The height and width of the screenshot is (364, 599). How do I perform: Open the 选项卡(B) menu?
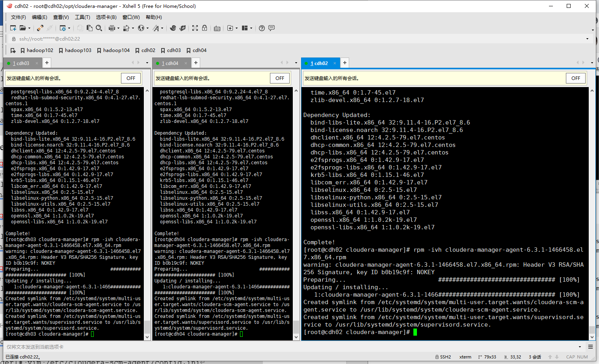pos(106,17)
